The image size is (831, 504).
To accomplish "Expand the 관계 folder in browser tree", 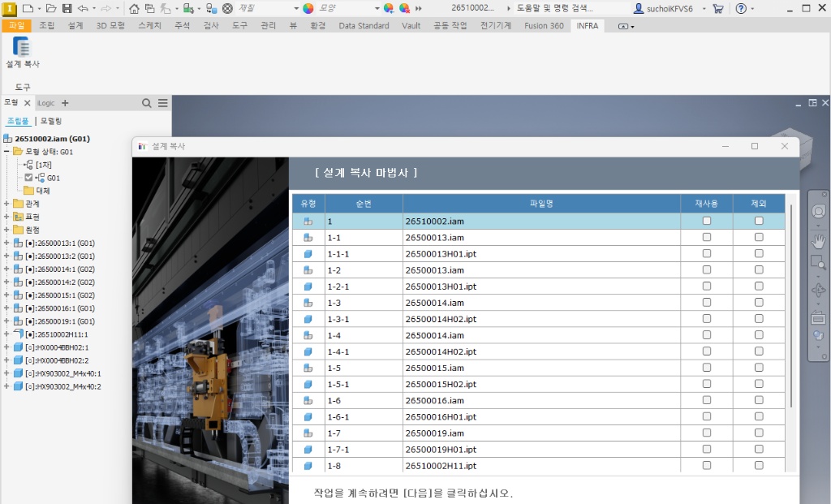I will coord(6,204).
